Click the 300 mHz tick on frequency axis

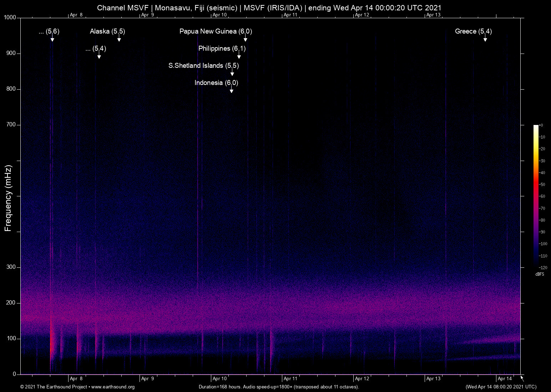[x=11, y=267]
